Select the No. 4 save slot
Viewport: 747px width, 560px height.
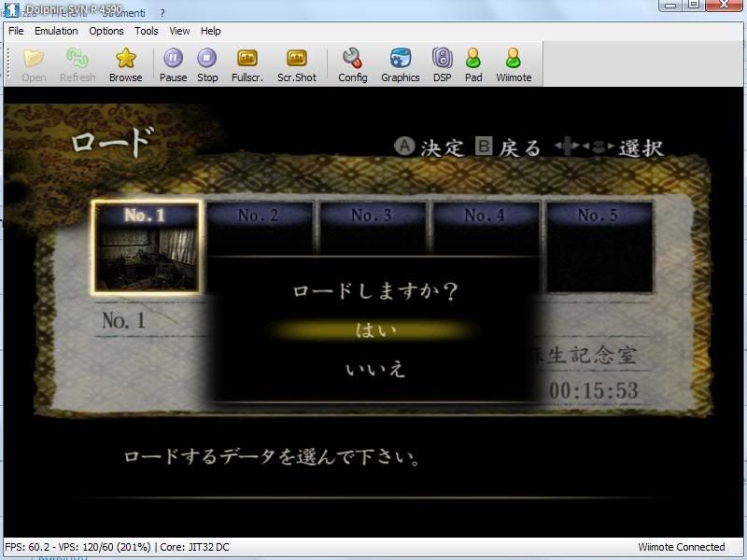486,229
